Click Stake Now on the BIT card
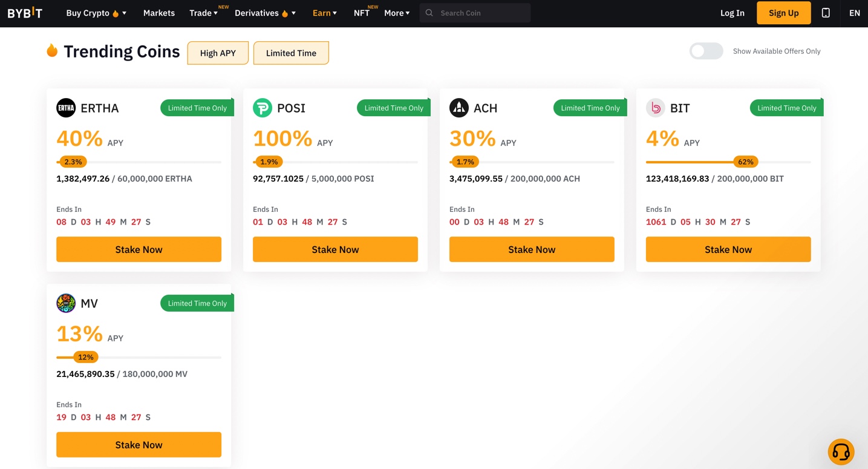 (728, 249)
